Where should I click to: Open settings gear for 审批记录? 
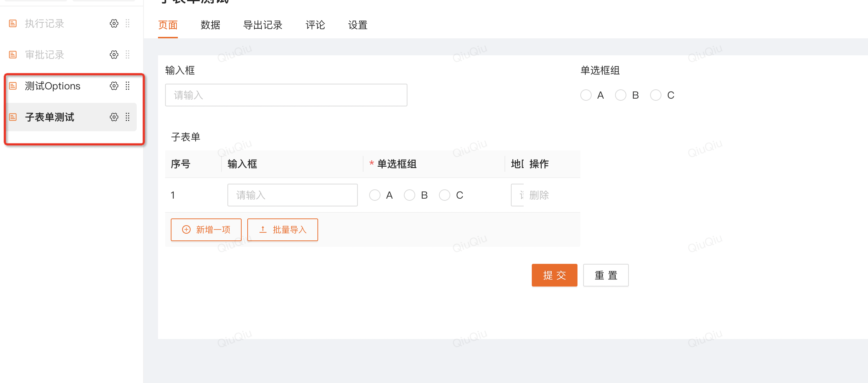click(x=114, y=55)
